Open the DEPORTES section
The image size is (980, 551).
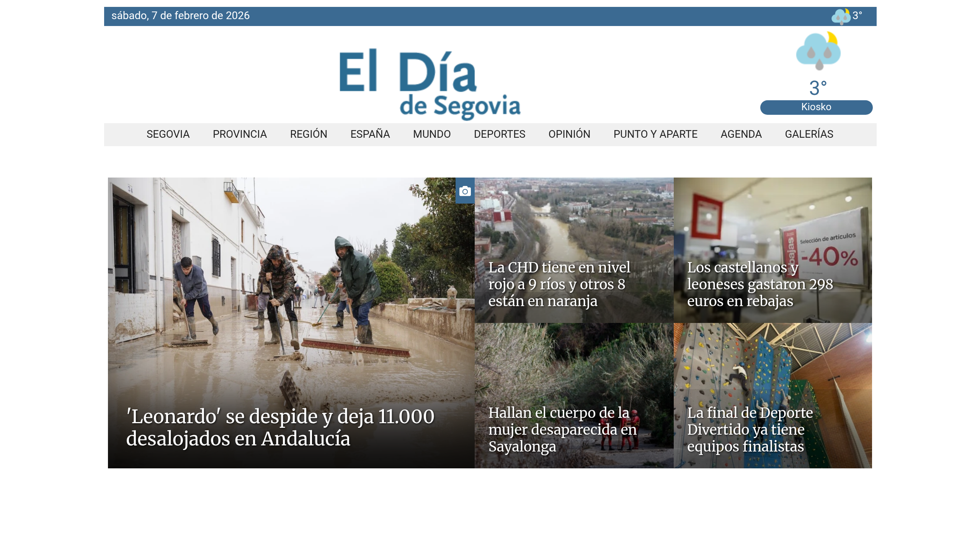tap(499, 134)
